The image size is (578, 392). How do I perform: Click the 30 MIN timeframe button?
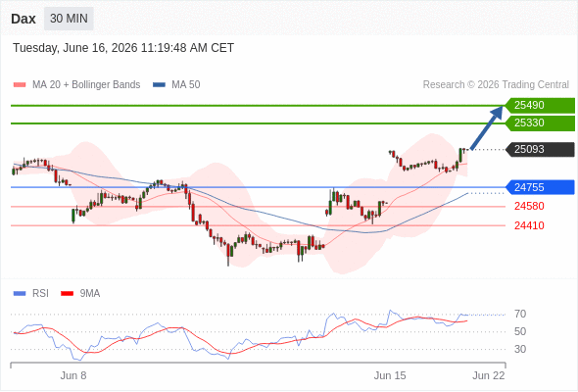69,19
